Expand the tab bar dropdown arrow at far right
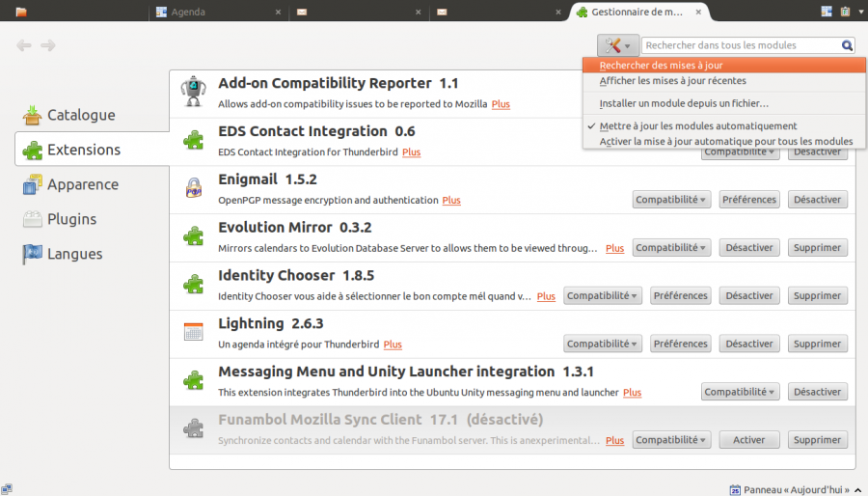 tap(862, 12)
